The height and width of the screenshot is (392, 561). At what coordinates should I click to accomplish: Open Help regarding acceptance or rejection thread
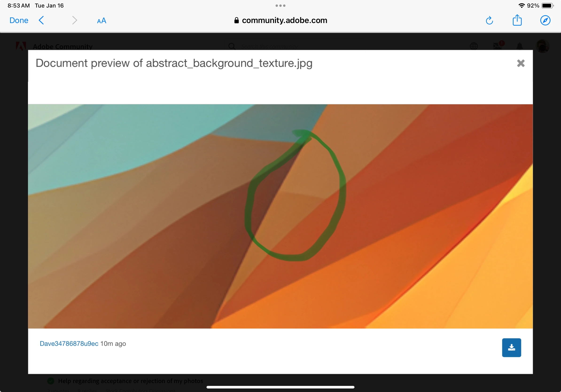coord(130,381)
